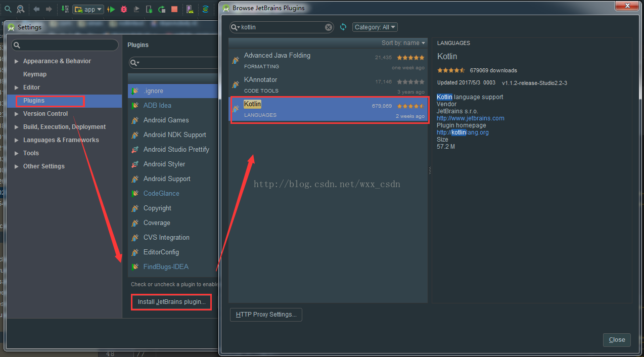Select Copyright plugin in list
Screen dimensions: 644x357
point(173,208)
